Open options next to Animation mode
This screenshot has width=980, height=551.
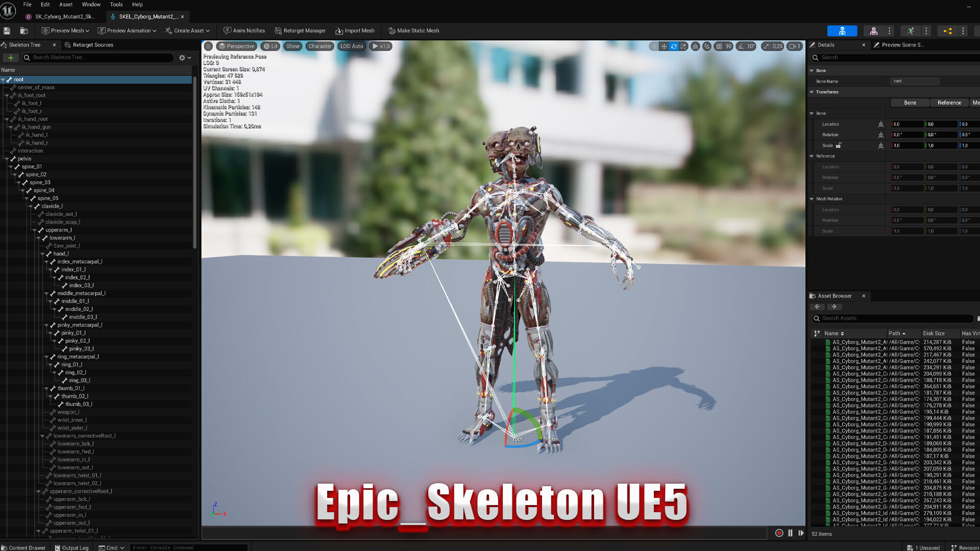tap(926, 31)
